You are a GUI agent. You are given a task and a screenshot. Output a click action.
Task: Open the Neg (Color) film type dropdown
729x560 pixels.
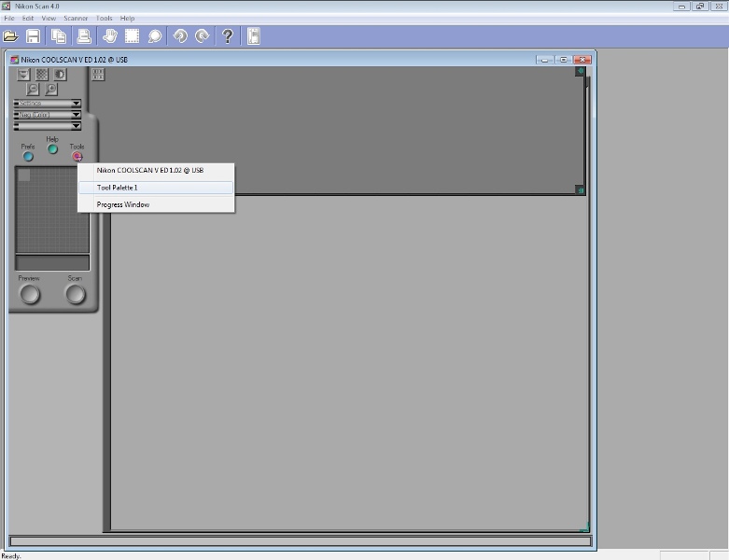coord(47,115)
